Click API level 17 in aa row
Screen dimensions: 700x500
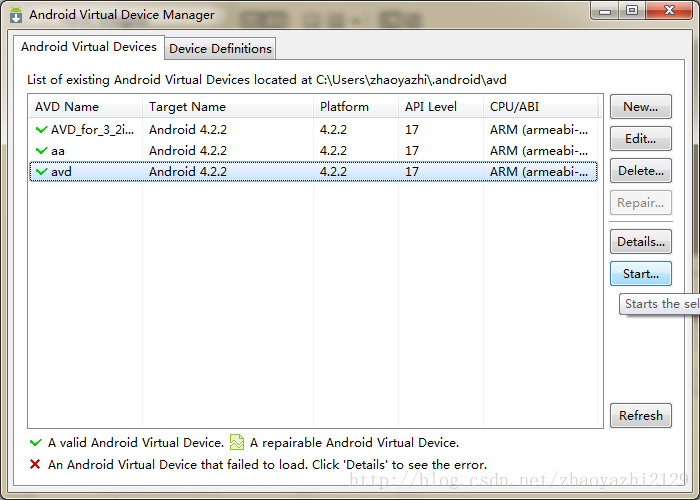tap(412, 150)
